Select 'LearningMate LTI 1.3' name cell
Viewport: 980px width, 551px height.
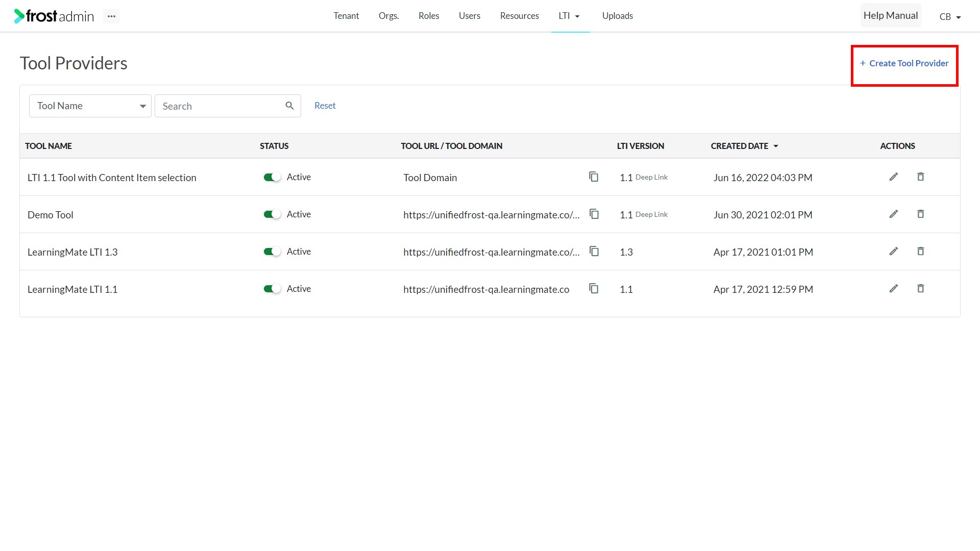tap(72, 252)
